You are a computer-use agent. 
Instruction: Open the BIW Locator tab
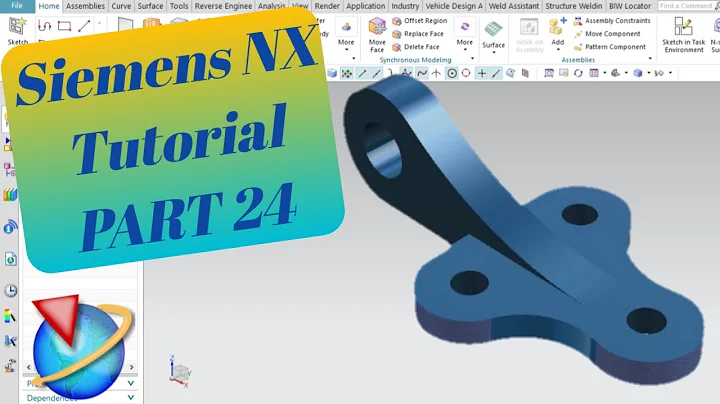pyautogui.click(x=630, y=6)
